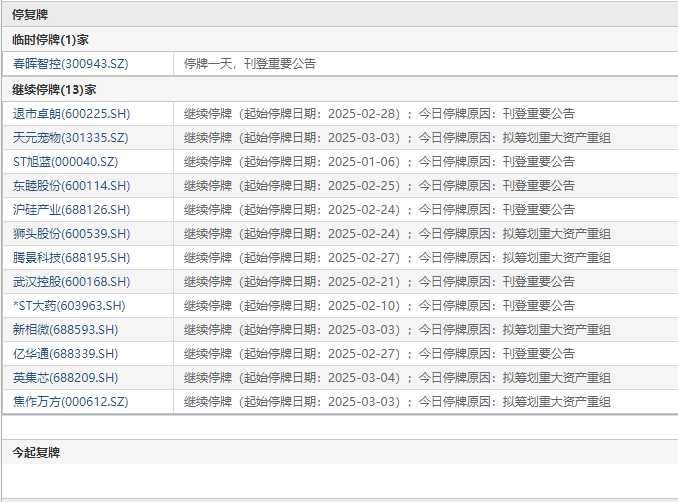Click 东睦股份 row text with 2025-02-25
Screen dimensions: 678x502
379,186
